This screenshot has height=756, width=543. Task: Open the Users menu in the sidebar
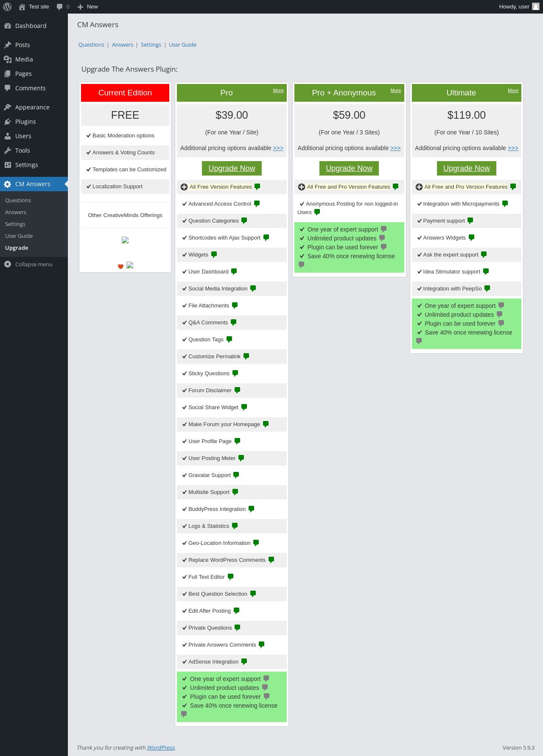pos(34,136)
